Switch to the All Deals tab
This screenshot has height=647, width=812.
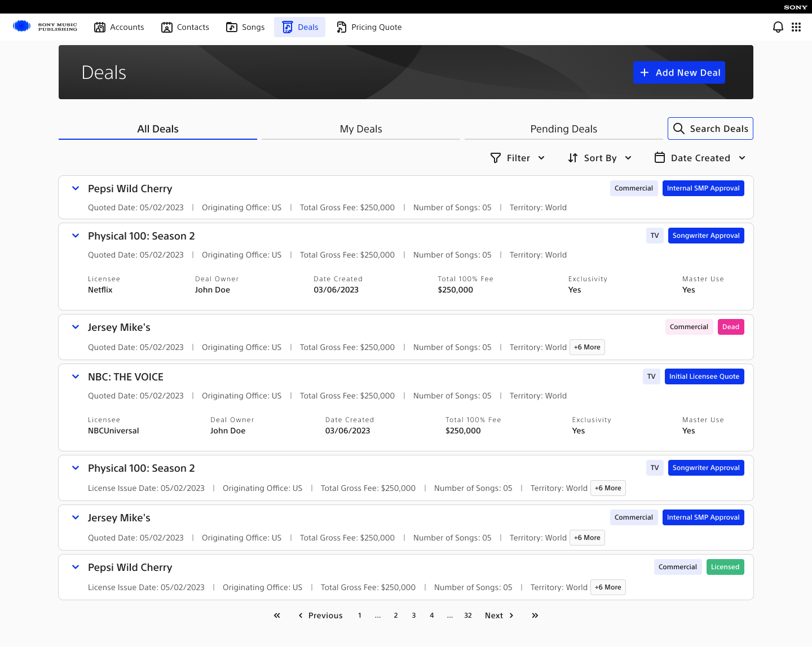pyautogui.click(x=158, y=129)
